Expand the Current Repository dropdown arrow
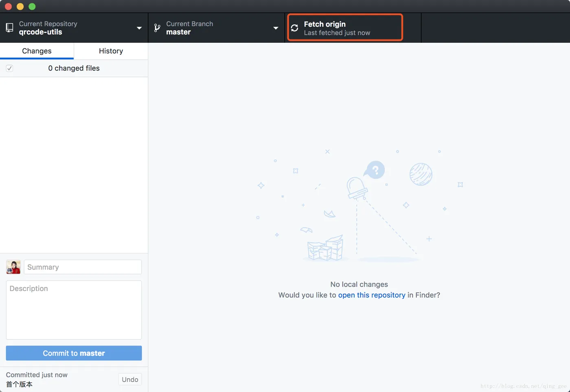The image size is (570, 392). [x=139, y=28]
